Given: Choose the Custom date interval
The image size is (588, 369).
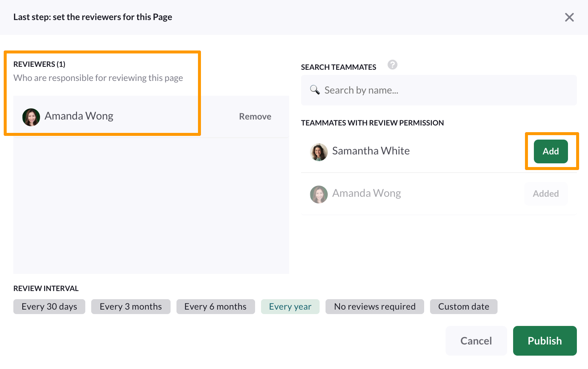Looking at the screenshot, I should (464, 307).
